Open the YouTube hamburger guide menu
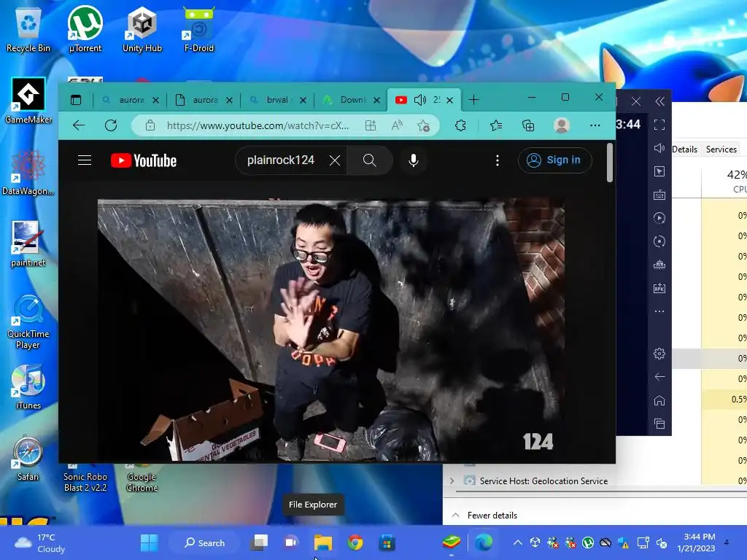Viewport: 747px width, 560px height. 85,160
